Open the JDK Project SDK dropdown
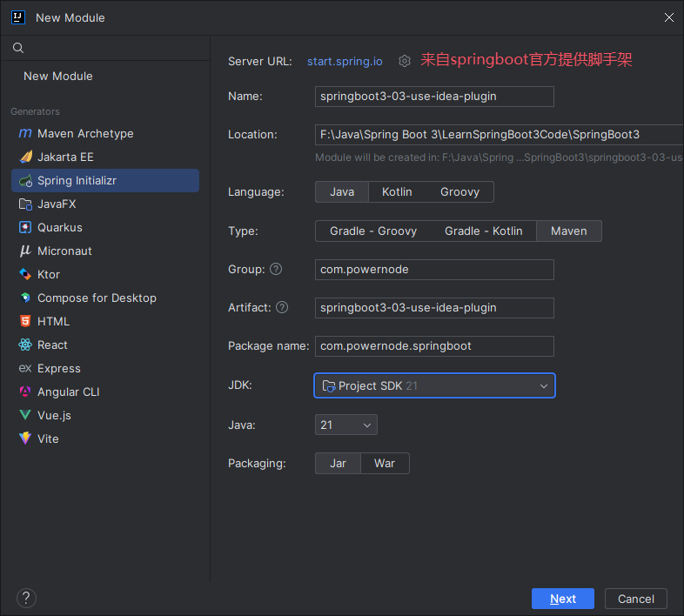 (x=434, y=386)
